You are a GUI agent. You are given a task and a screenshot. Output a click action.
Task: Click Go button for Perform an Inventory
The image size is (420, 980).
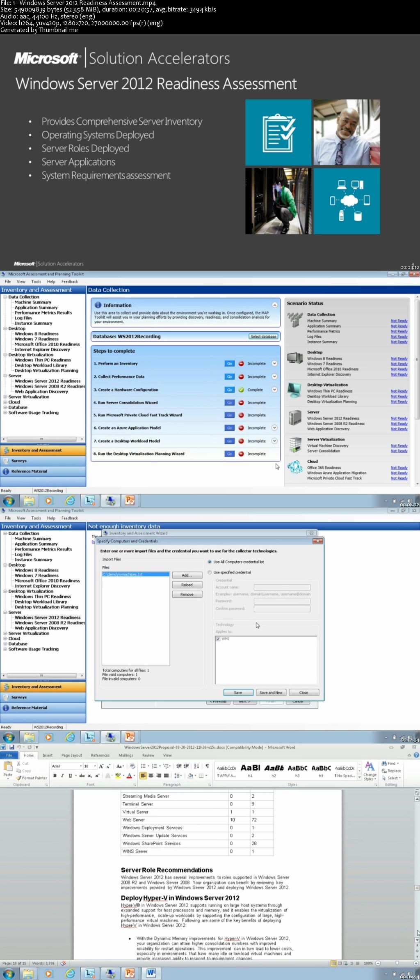(x=229, y=363)
